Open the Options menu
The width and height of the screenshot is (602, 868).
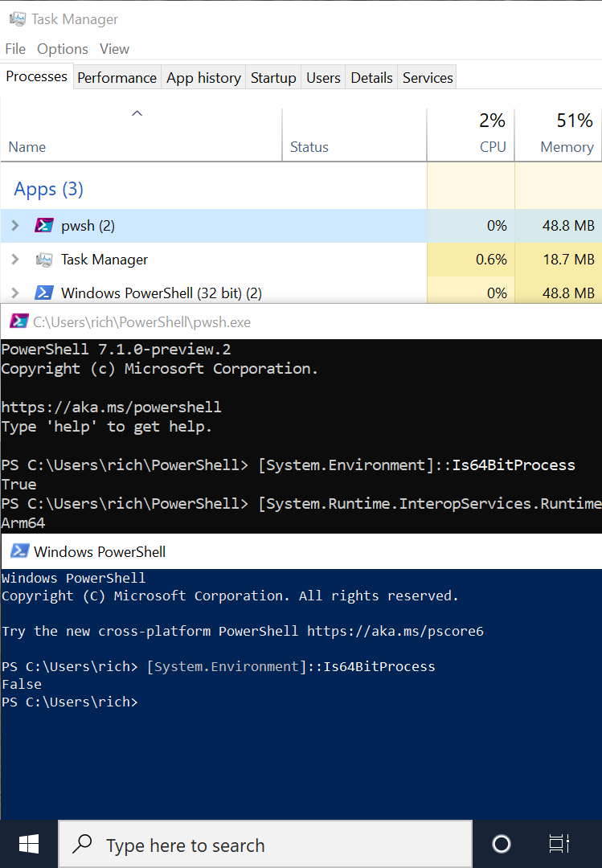tap(63, 49)
